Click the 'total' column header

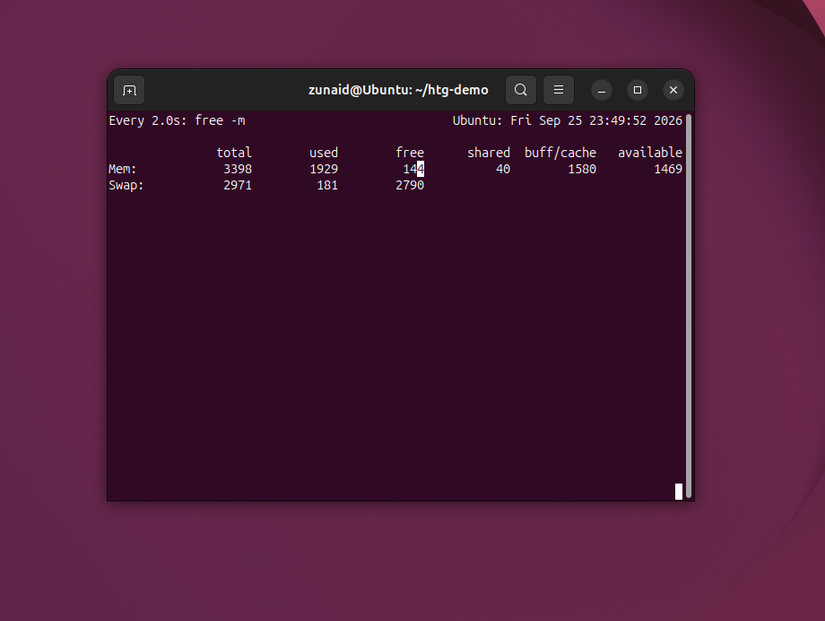click(x=234, y=153)
